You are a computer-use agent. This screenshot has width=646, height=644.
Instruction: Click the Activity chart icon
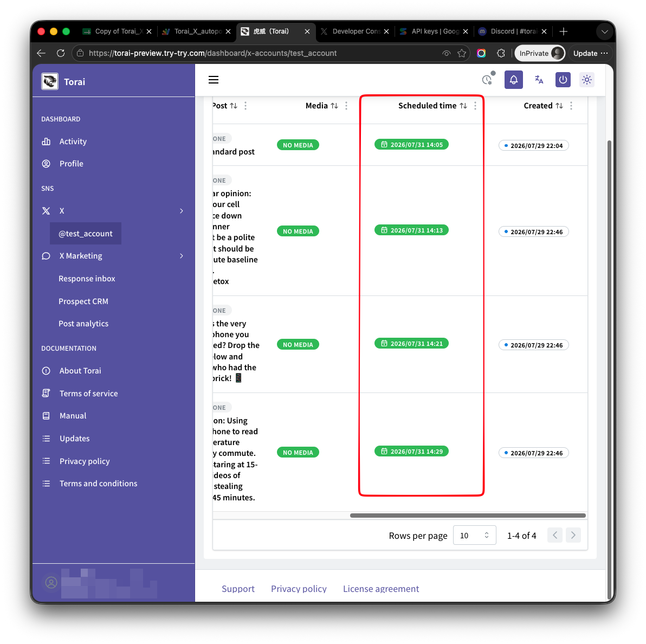[x=46, y=141]
